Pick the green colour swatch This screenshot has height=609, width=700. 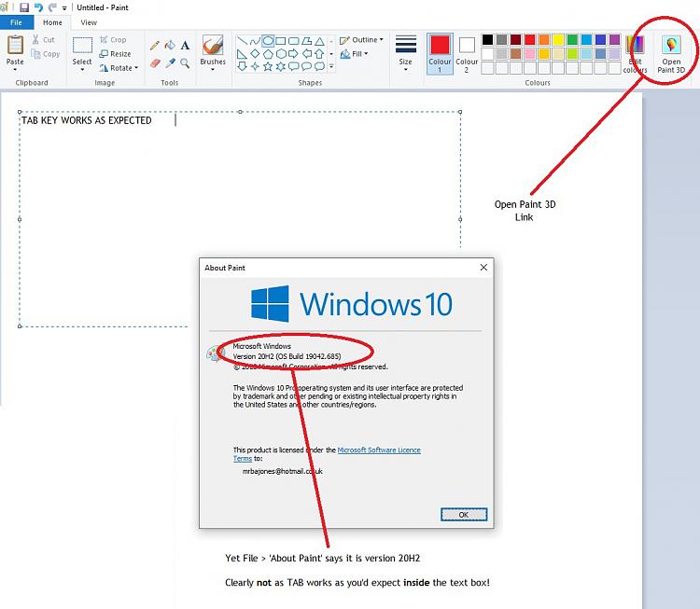point(572,40)
